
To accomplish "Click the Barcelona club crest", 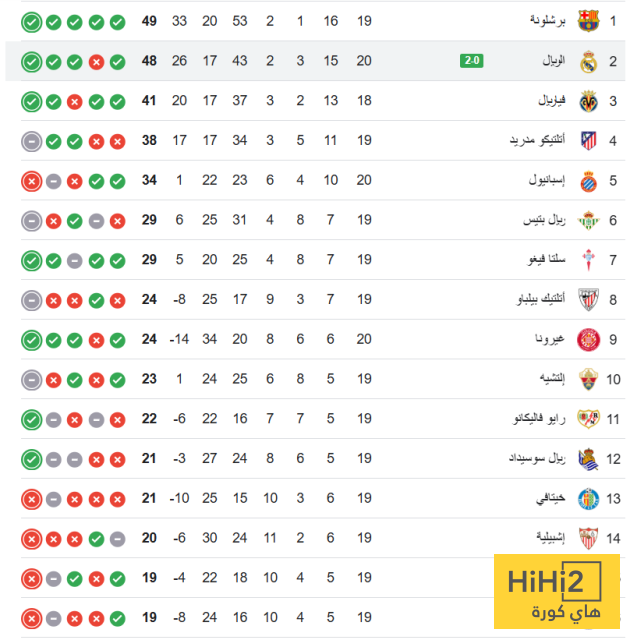I will pyautogui.click(x=589, y=21).
